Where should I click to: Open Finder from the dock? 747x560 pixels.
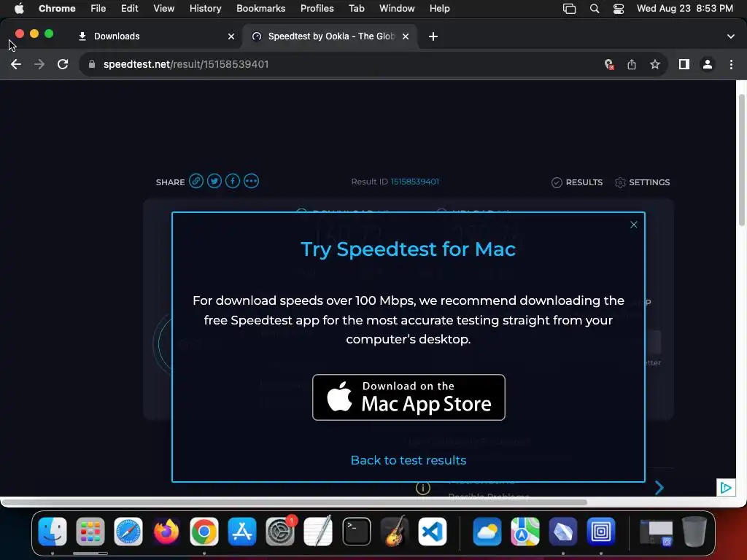[x=53, y=532]
